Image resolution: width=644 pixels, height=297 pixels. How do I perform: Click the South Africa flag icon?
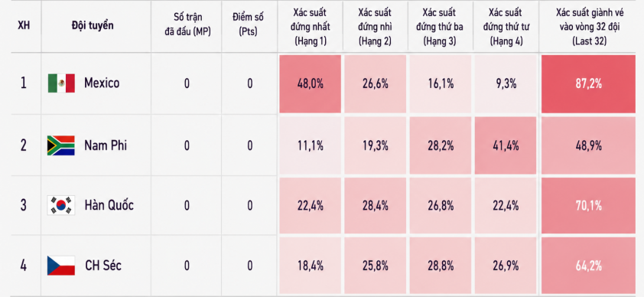pos(60,145)
